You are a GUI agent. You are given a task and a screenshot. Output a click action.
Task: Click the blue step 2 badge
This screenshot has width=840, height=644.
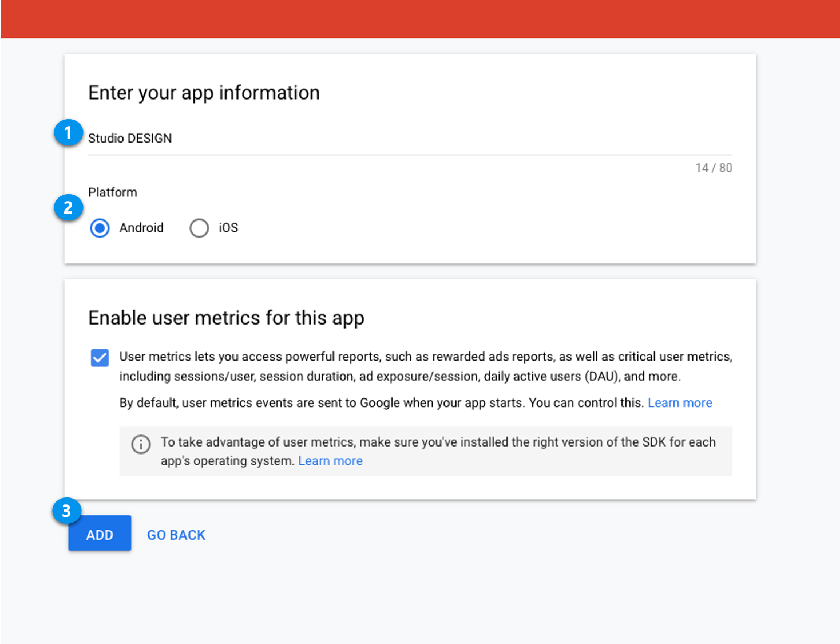(68, 207)
